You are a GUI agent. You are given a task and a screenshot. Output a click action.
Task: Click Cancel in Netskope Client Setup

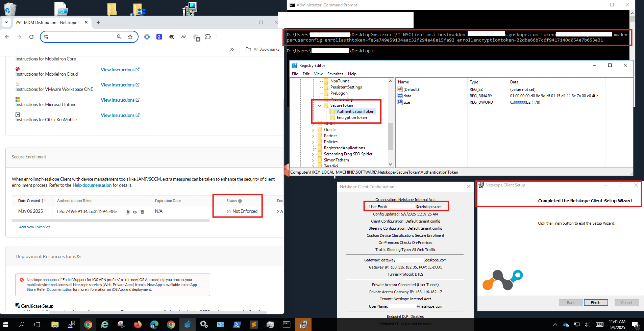tap(626, 303)
